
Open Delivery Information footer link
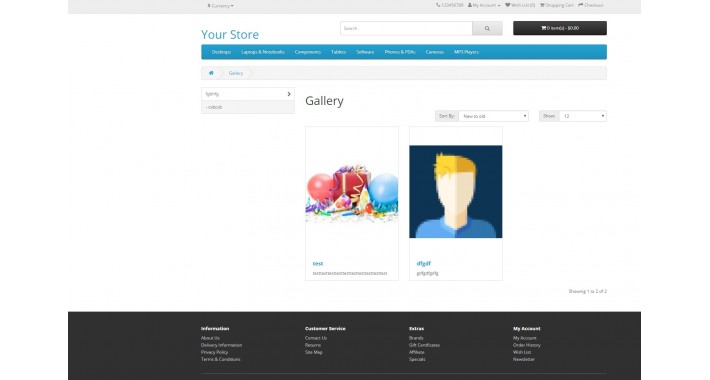(x=221, y=345)
